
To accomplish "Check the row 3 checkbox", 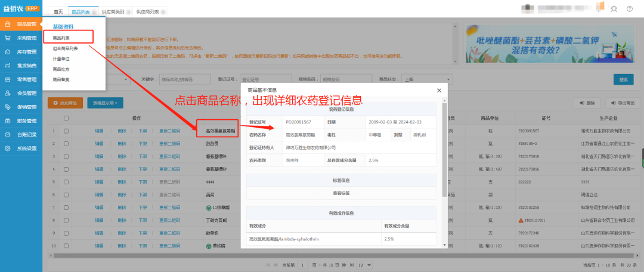I will pyautogui.click(x=66, y=156).
